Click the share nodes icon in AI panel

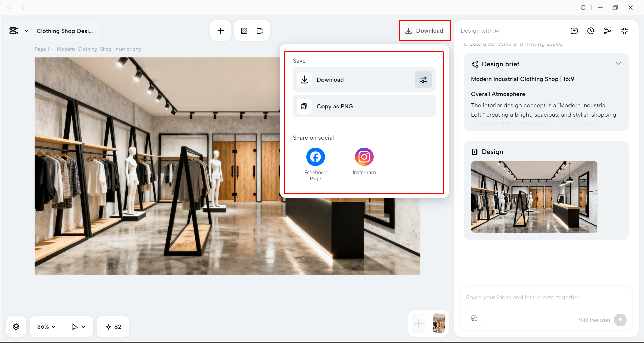tap(607, 31)
